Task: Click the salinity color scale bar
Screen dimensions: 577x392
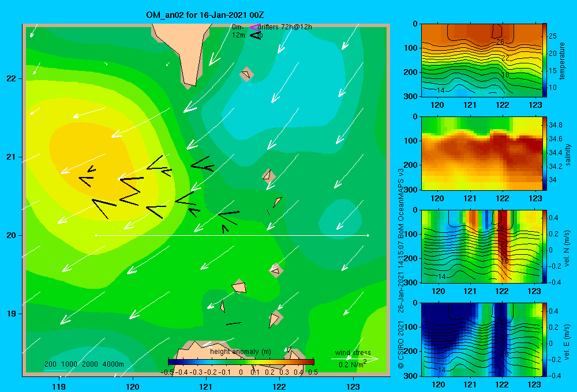Action: (x=545, y=153)
